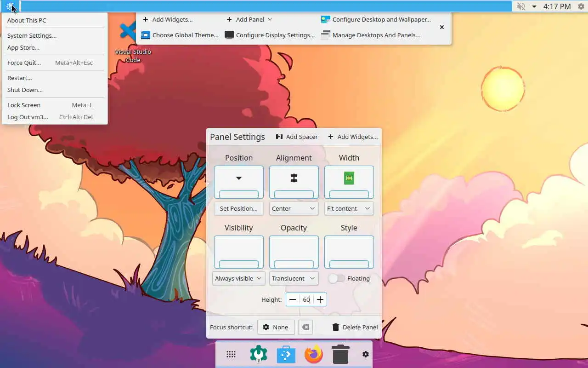Click the dock panel configure gear
The image size is (588, 368).
pyautogui.click(x=366, y=354)
